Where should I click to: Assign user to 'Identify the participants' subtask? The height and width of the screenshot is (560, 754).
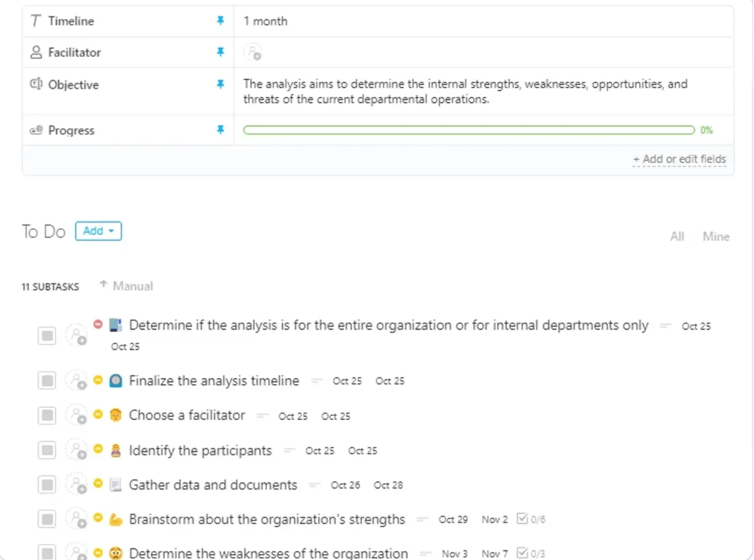[77, 450]
